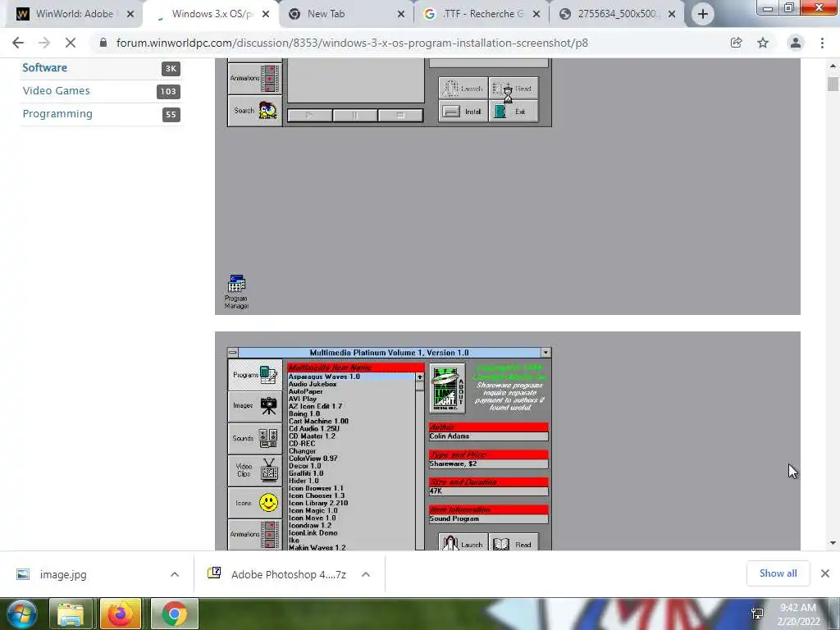840x630 pixels.
Task: Close the downloads bar
Action: (x=825, y=573)
